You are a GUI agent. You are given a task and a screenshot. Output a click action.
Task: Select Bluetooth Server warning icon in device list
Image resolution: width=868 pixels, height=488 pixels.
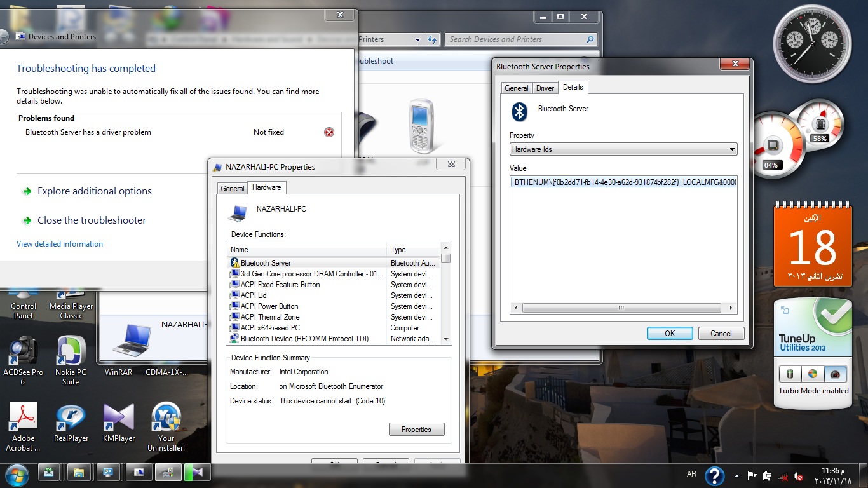point(234,263)
